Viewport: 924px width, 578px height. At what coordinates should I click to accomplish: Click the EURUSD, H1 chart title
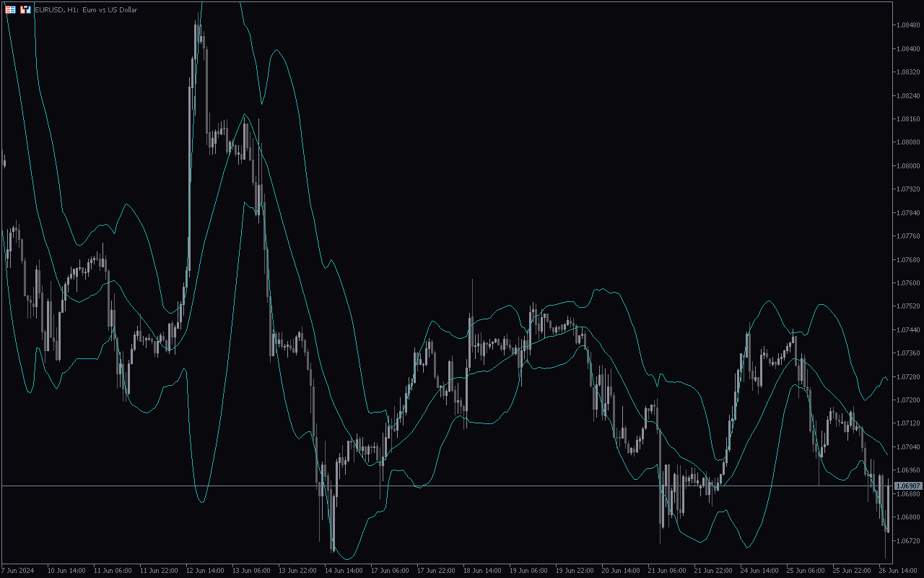86,9
